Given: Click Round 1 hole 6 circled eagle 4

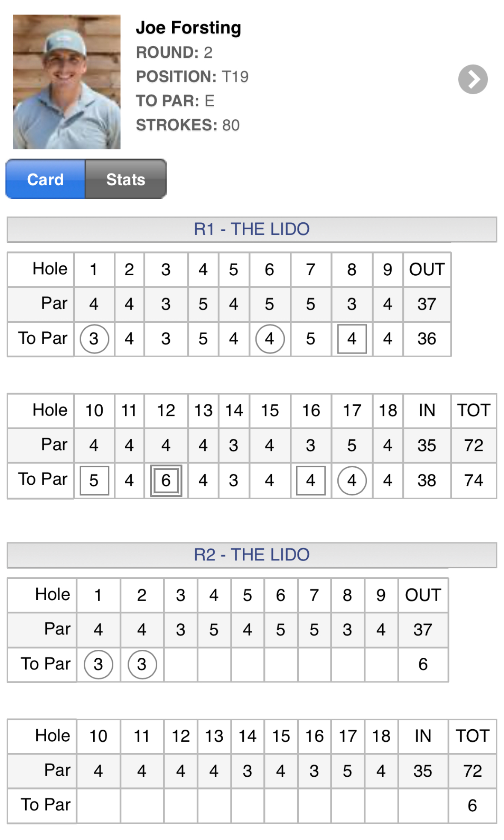Looking at the screenshot, I should (270, 339).
